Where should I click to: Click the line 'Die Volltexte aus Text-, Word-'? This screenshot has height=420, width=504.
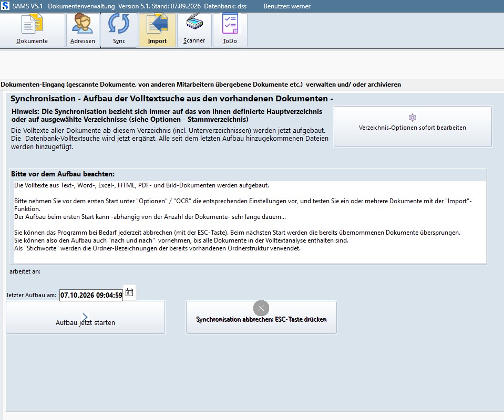click(141, 185)
